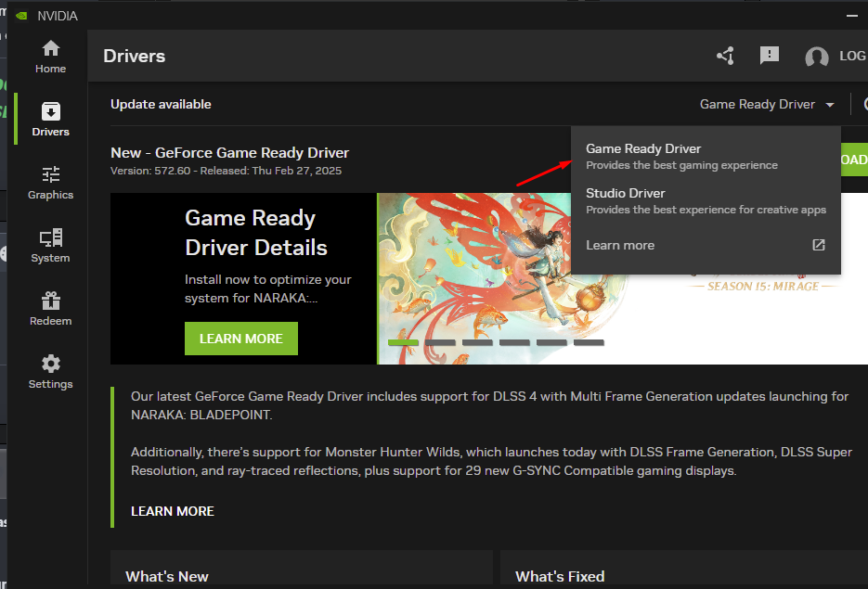Select third carousel slide indicator
The width and height of the screenshot is (868, 589).
click(477, 342)
